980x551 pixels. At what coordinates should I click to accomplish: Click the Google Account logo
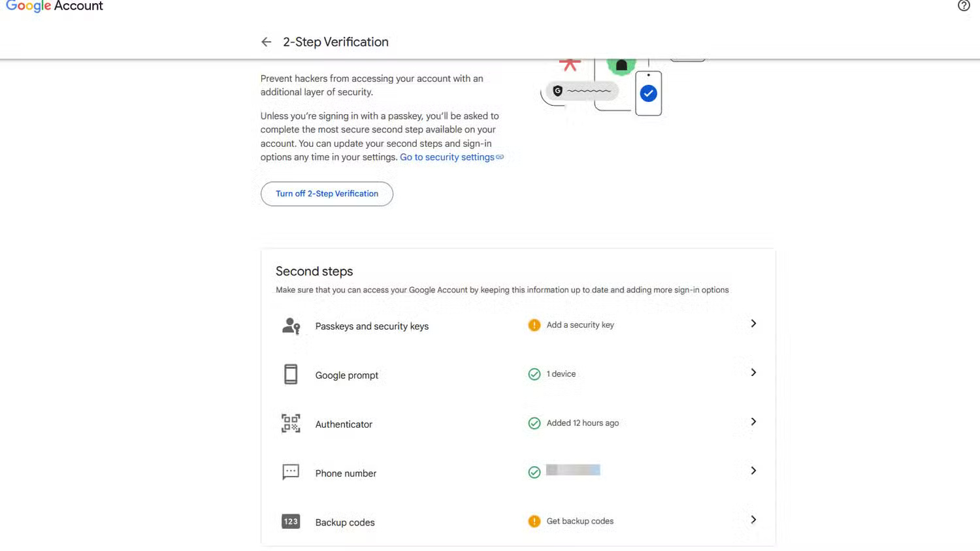(55, 7)
